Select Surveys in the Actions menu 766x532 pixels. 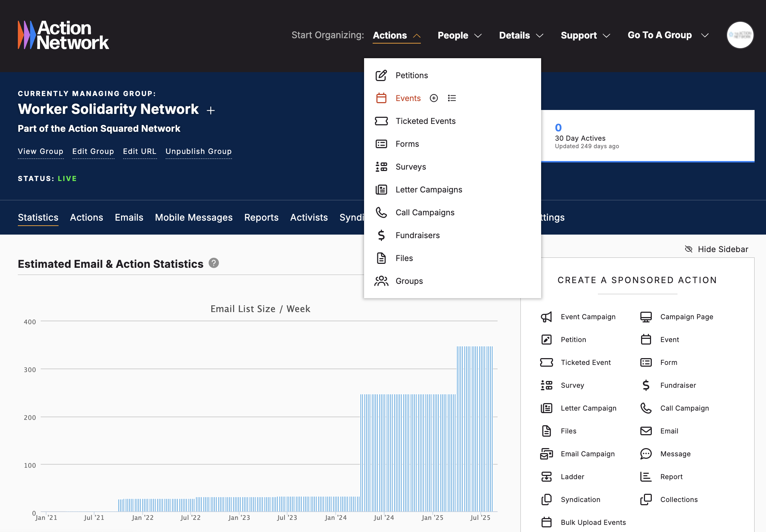(x=411, y=167)
